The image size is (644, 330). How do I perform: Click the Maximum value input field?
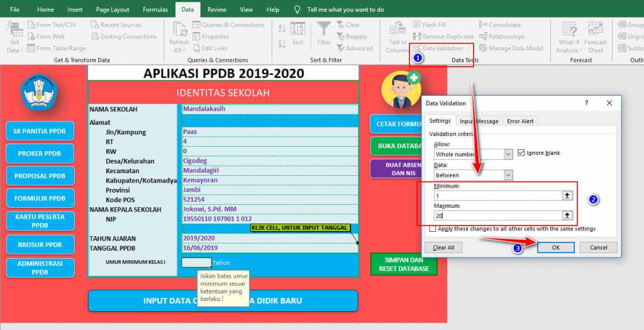(x=498, y=215)
